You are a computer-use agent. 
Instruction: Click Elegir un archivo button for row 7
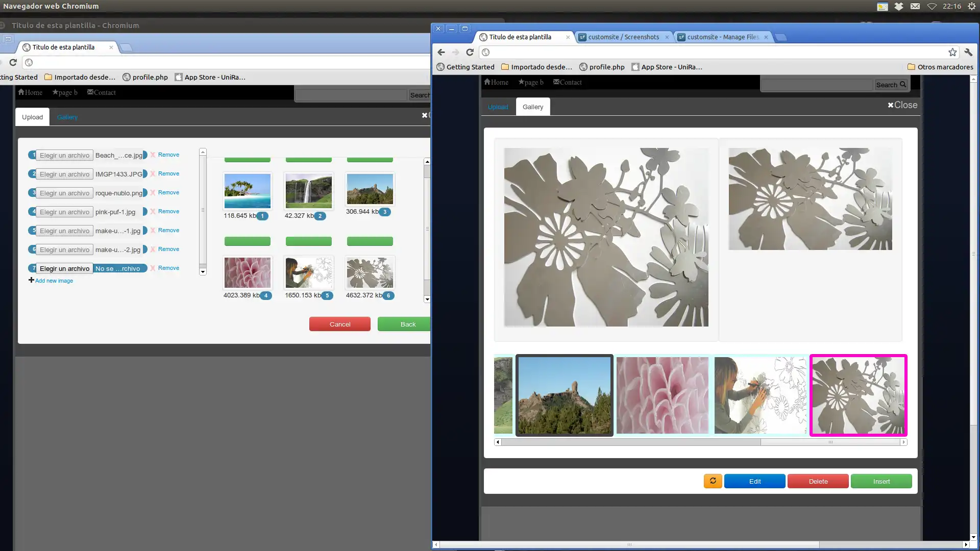(65, 268)
